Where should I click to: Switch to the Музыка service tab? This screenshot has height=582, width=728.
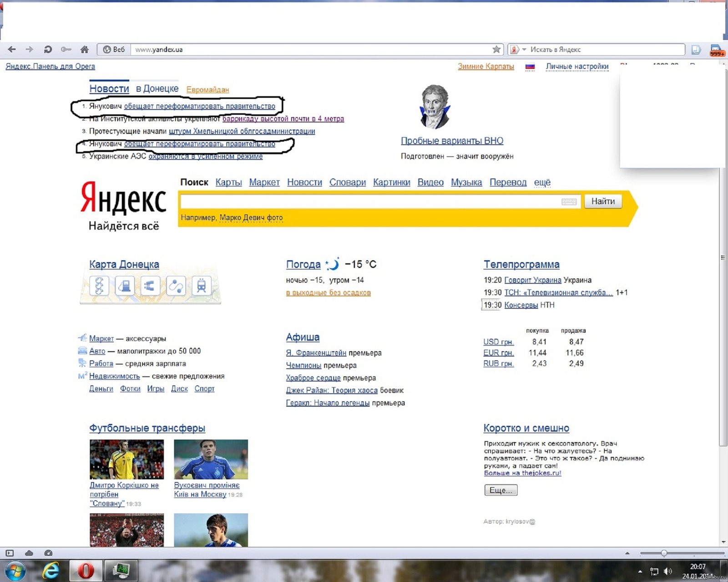point(466,182)
